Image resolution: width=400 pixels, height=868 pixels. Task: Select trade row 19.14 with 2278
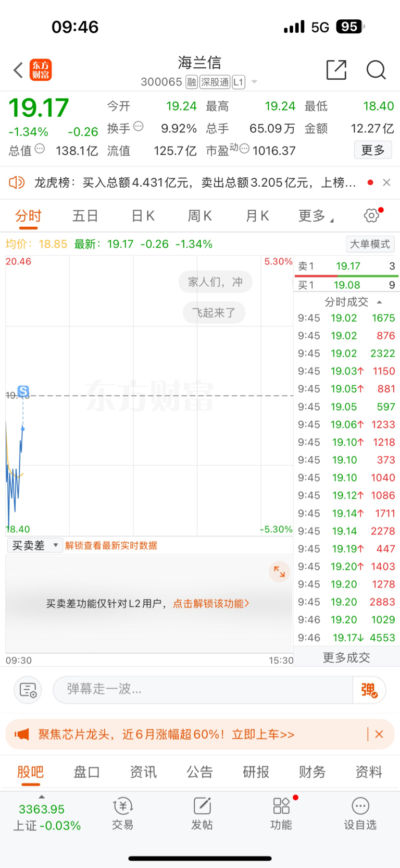346,531
